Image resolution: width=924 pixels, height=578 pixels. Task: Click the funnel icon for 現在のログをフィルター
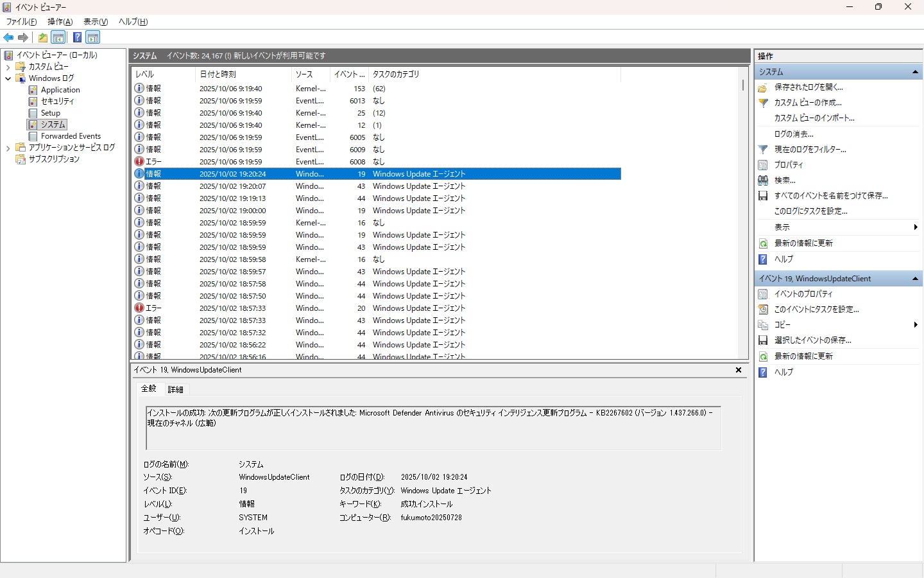[x=763, y=149]
